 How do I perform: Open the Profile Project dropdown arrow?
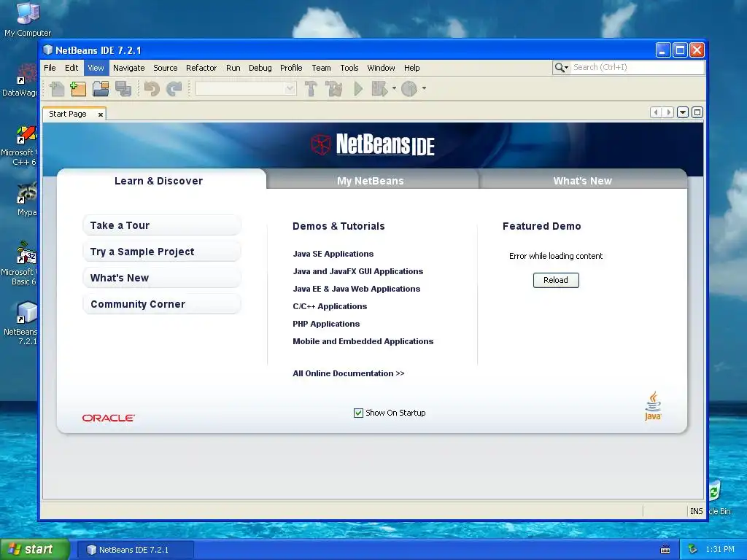tap(424, 88)
